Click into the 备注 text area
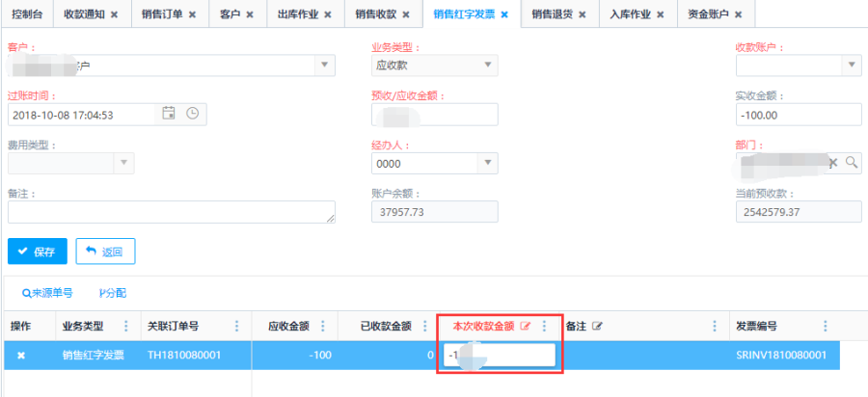This screenshot has height=397, width=868. pyautogui.click(x=171, y=212)
